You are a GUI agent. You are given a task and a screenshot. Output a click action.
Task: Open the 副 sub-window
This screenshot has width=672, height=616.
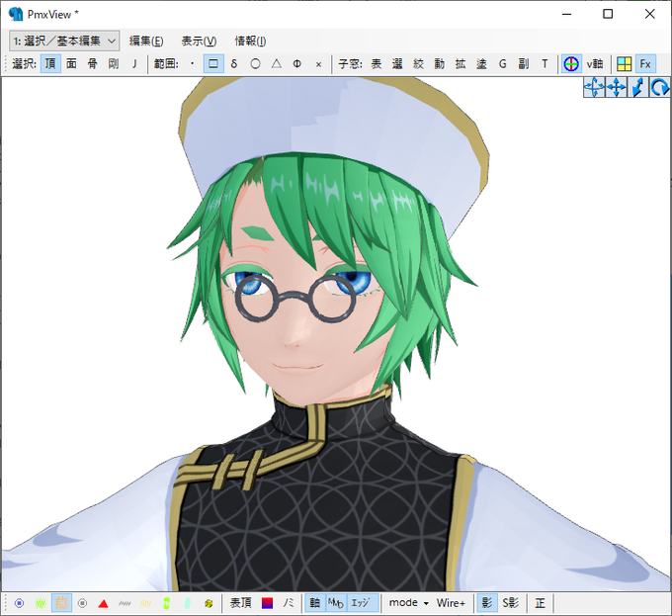524,64
